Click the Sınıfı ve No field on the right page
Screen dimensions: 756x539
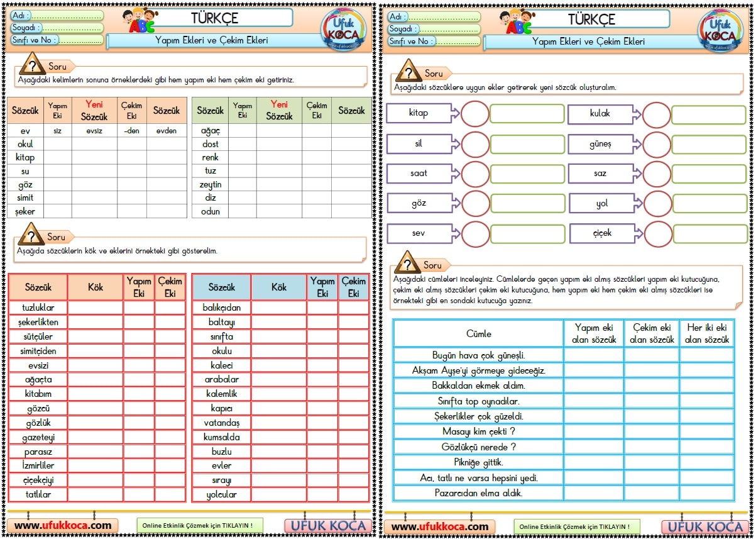[x=434, y=42]
